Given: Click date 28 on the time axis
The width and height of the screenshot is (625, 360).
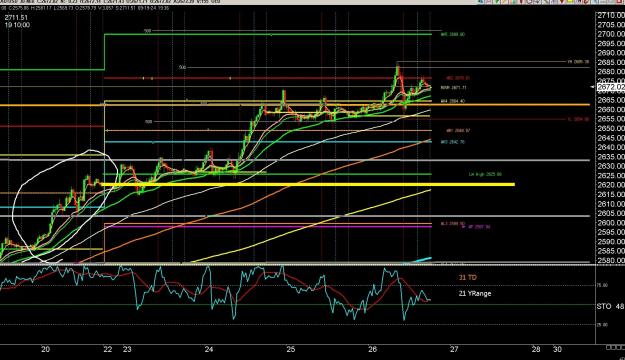Looking at the screenshot, I should (x=536, y=350).
